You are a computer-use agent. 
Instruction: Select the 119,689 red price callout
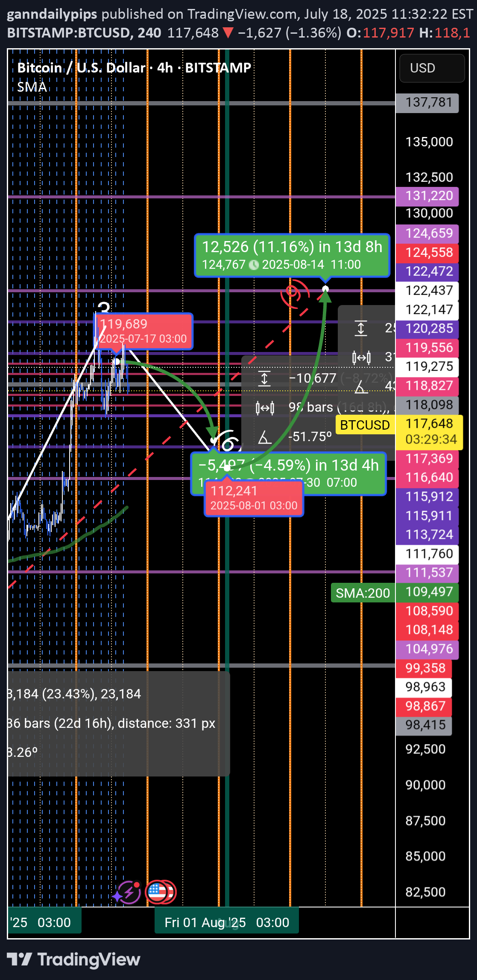click(x=143, y=331)
